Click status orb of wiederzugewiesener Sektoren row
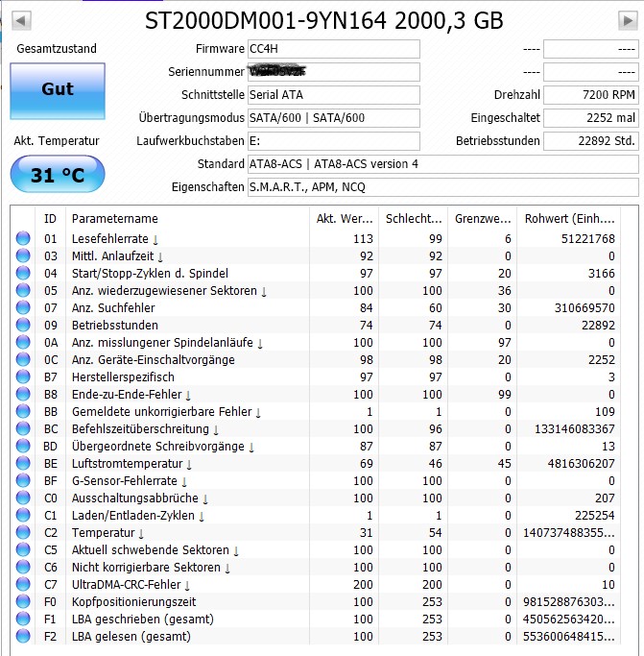Viewport: 644px width, 656px height. [x=23, y=290]
